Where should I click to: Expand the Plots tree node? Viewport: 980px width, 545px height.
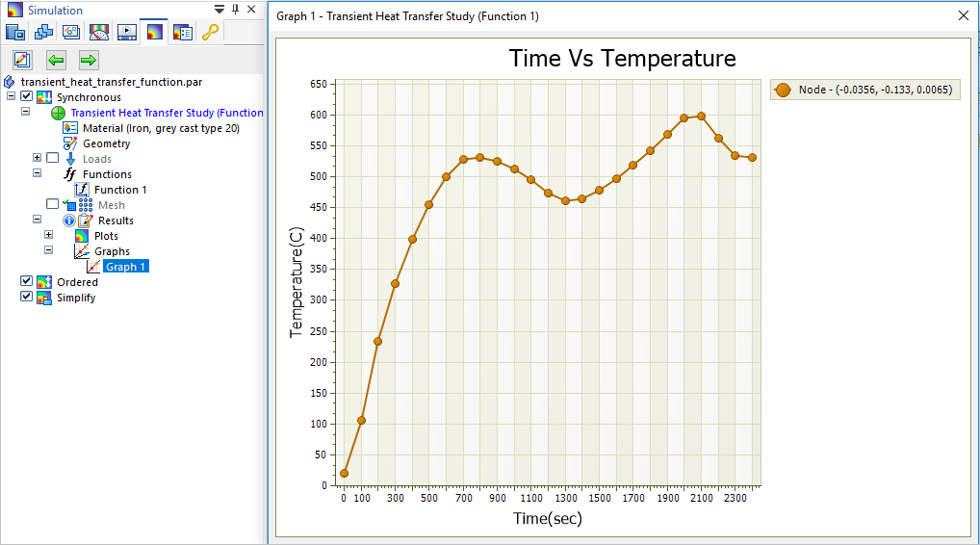click(48, 236)
